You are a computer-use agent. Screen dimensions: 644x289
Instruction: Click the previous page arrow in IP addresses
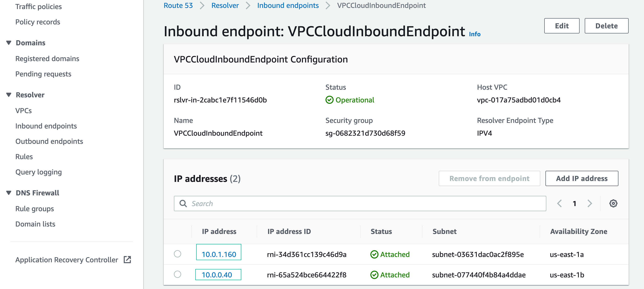pos(560,203)
